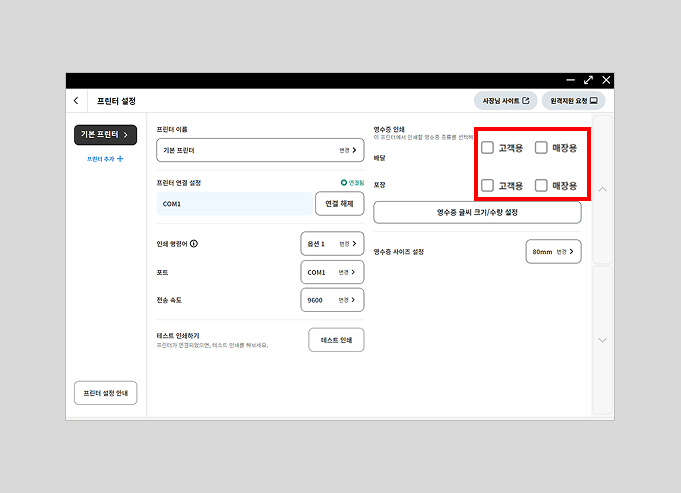This screenshot has height=493, width=681.
Task: Maximize the window using the expand icon
Action: click(x=588, y=80)
